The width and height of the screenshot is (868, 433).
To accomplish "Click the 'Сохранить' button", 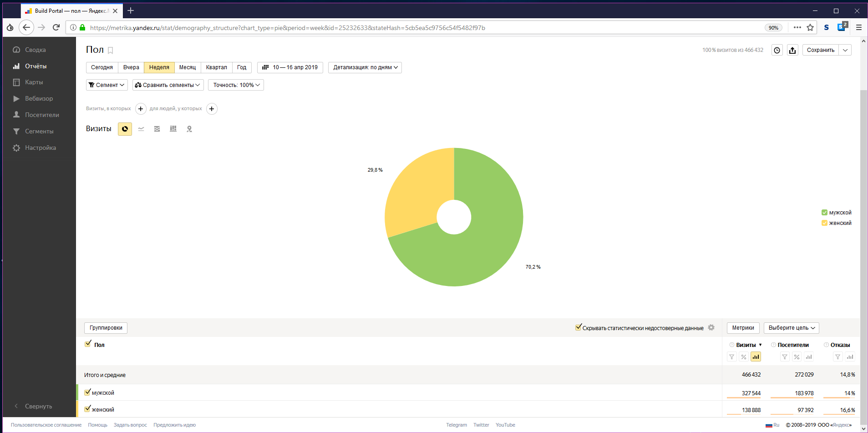I will point(821,50).
